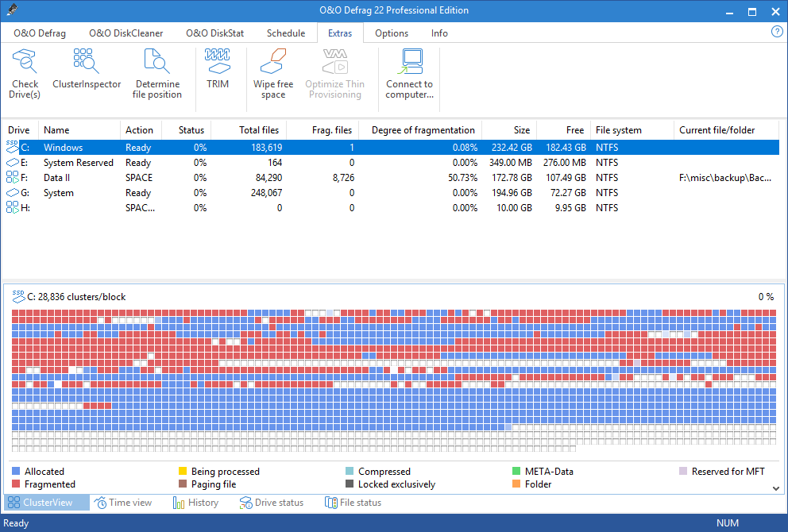Select the System Reserved drive row

pos(392,162)
